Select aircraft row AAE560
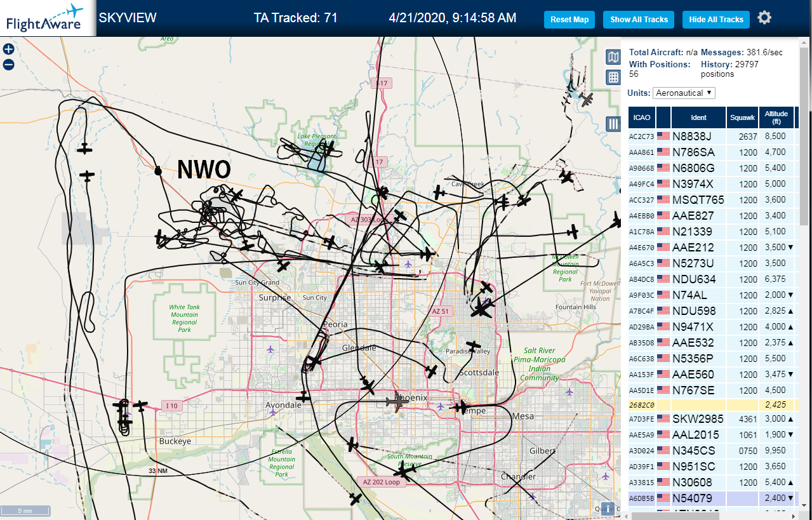The height and width of the screenshot is (520, 812). [x=714, y=375]
